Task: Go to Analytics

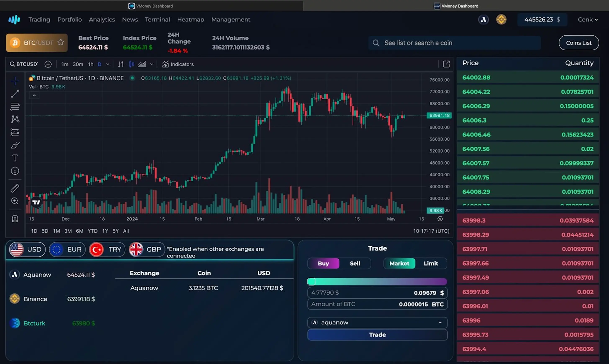Action: point(102,20)
